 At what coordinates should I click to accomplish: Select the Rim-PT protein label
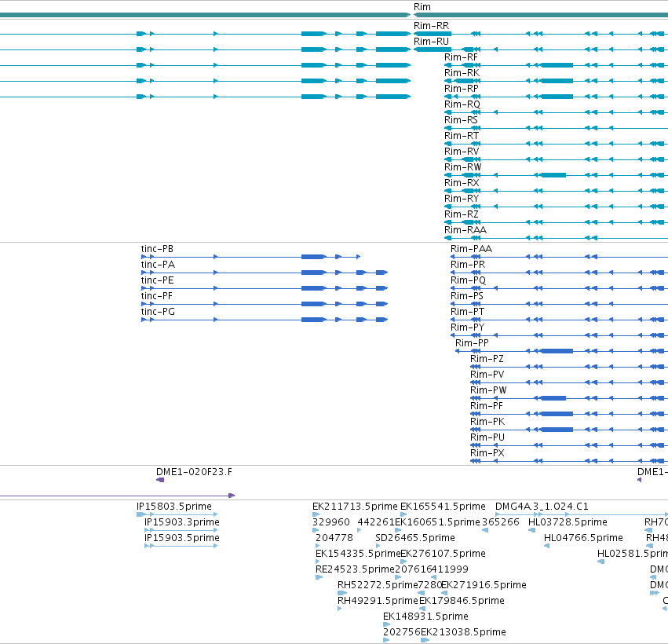[467, 312]
